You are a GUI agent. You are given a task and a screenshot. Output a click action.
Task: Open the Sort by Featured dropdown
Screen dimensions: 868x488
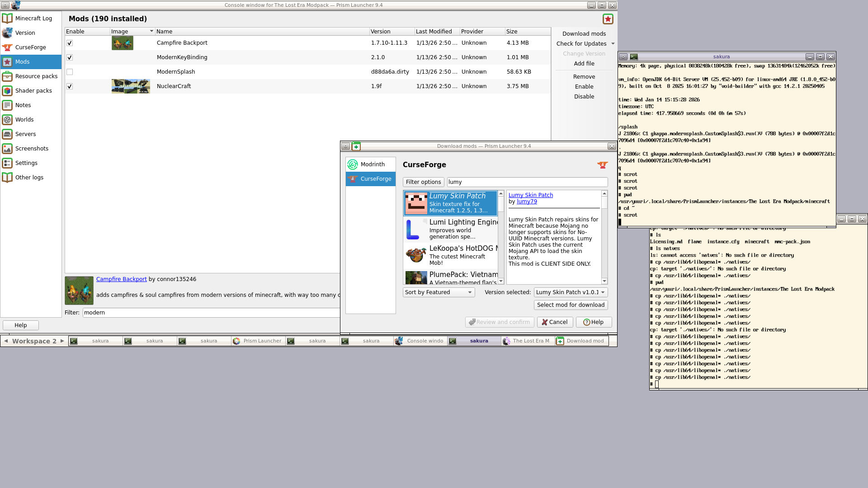(x=439, y=292)
